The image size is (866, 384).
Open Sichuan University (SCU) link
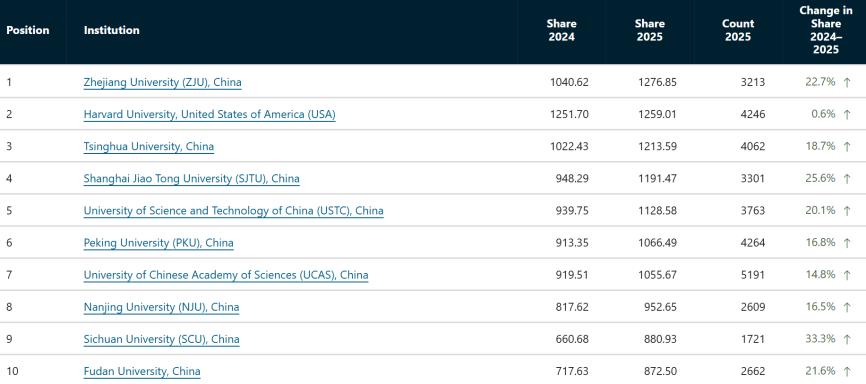point(161,339)
